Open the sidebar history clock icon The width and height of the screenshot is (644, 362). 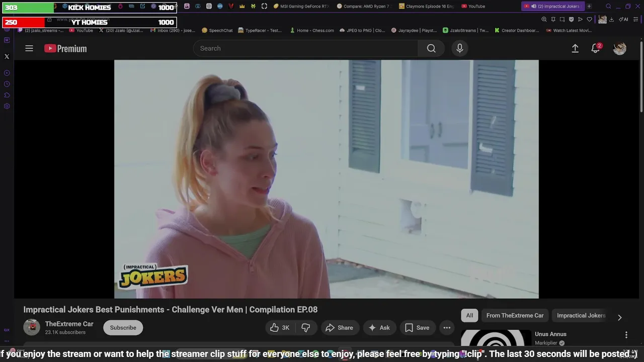click(7, 84)
